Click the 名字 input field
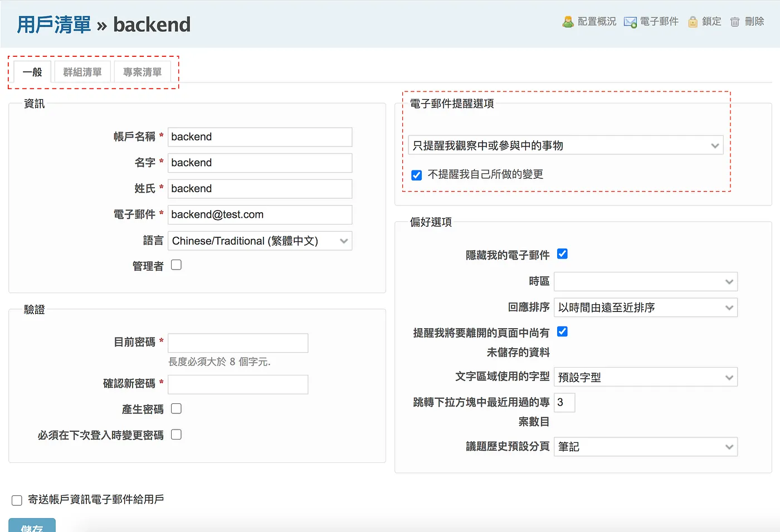Viewport: 780px width, 532px height. [x=260, y=163]
